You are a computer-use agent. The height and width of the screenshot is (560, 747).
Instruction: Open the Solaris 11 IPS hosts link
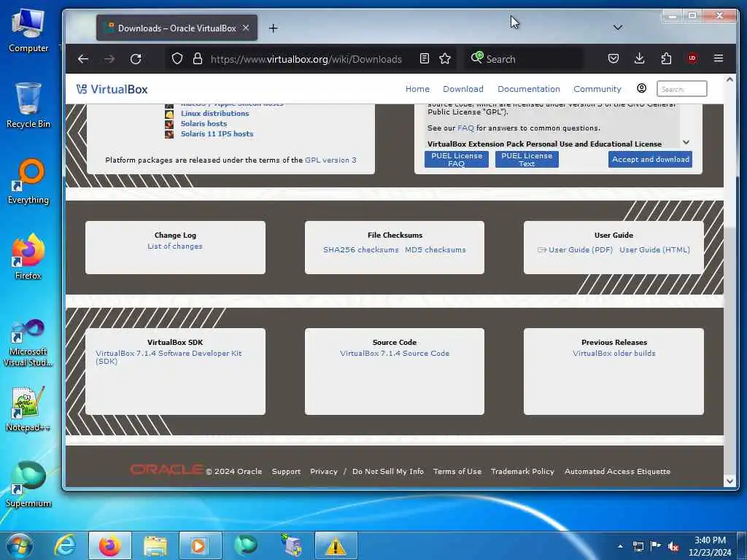click(x=217, y=134)
